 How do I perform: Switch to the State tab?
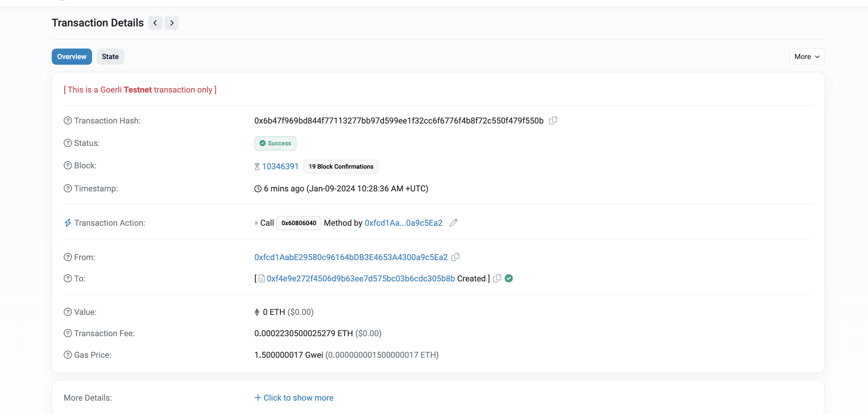tap(110, 57)
